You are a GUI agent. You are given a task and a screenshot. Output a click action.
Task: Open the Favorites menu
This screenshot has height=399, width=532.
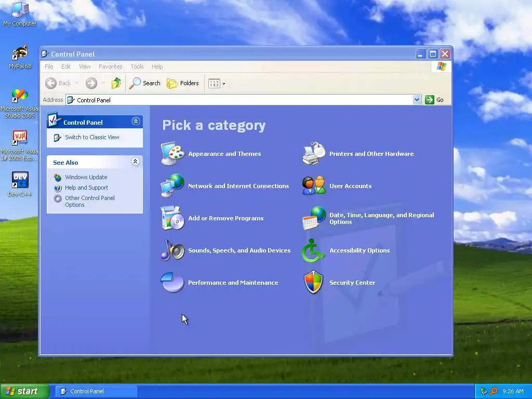(111, 66)
